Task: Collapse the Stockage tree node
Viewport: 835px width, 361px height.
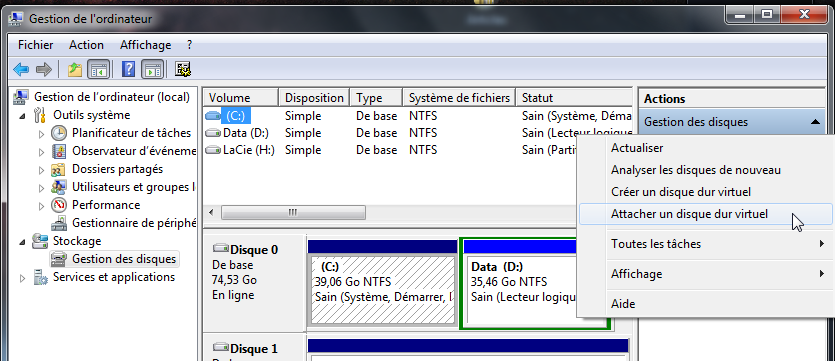Action: click(x=22, y=242)
